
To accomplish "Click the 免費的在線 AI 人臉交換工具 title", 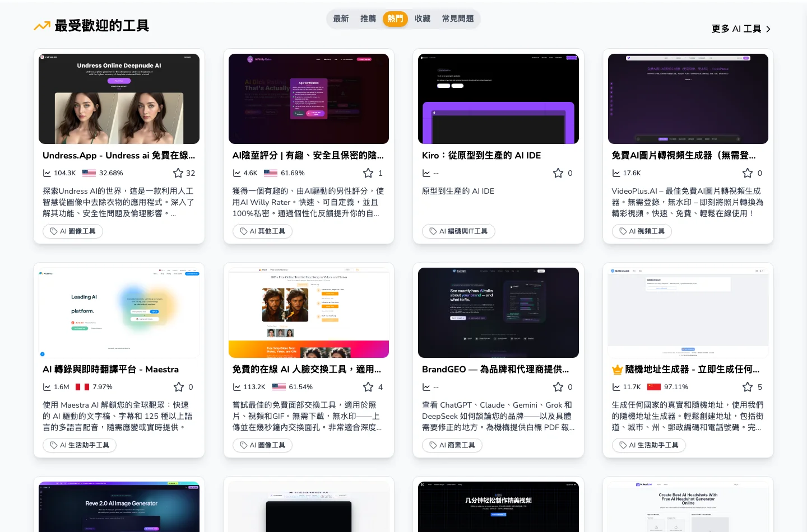I will tap(307, 370).
